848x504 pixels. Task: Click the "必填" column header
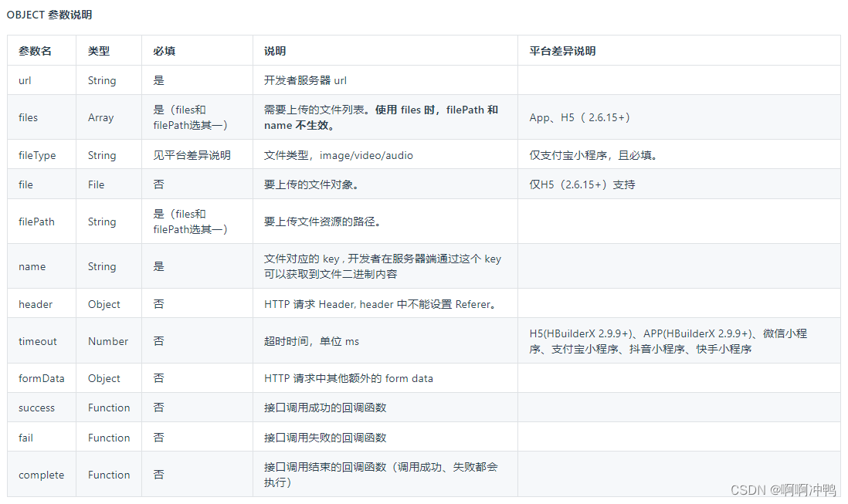[162, 50]
